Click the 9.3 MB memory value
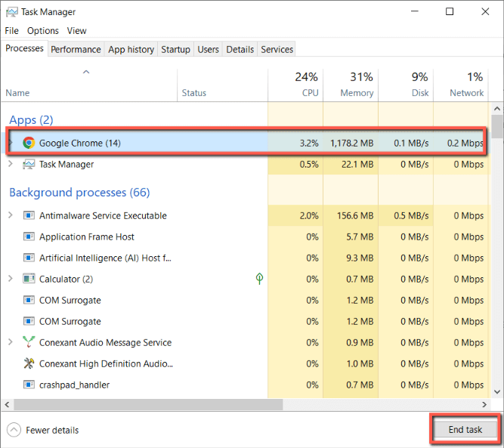Viewport: 504px width, 448px height. 360,258
